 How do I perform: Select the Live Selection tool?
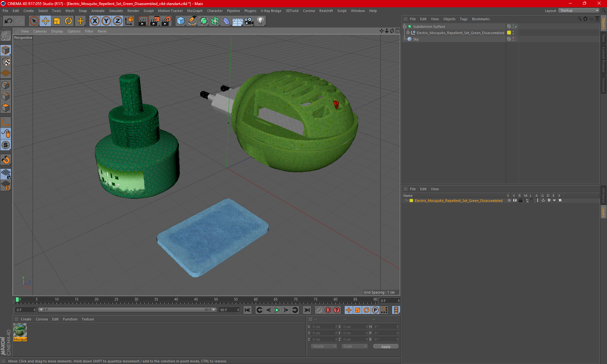coord(34,21)
